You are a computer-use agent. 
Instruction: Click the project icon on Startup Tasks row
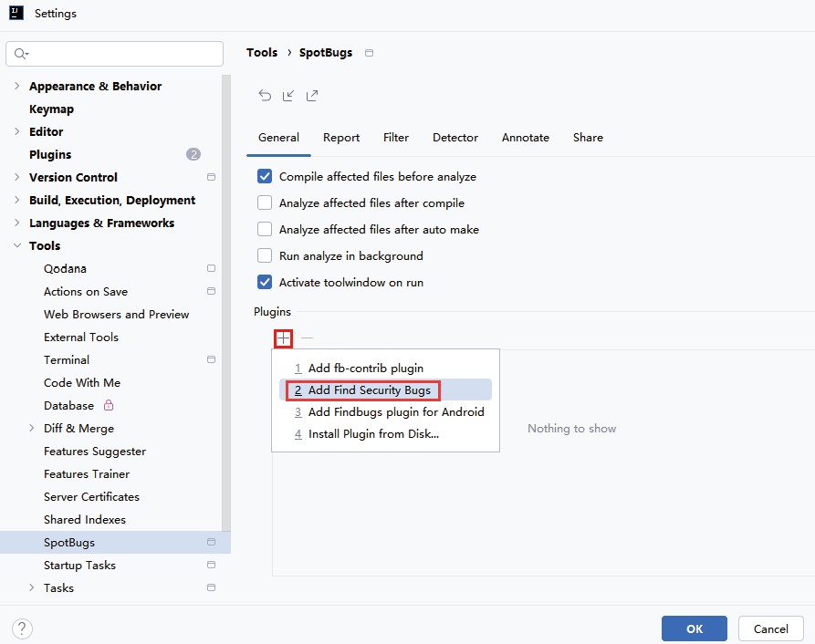(x=211, y=565)
